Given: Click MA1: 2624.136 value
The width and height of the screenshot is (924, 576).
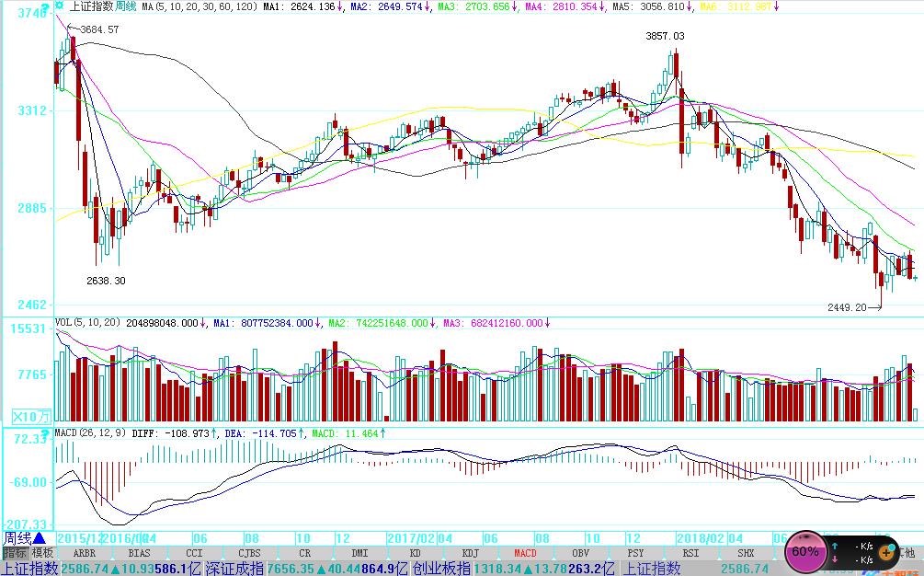Looking at the screenshot, I should 299,6.
